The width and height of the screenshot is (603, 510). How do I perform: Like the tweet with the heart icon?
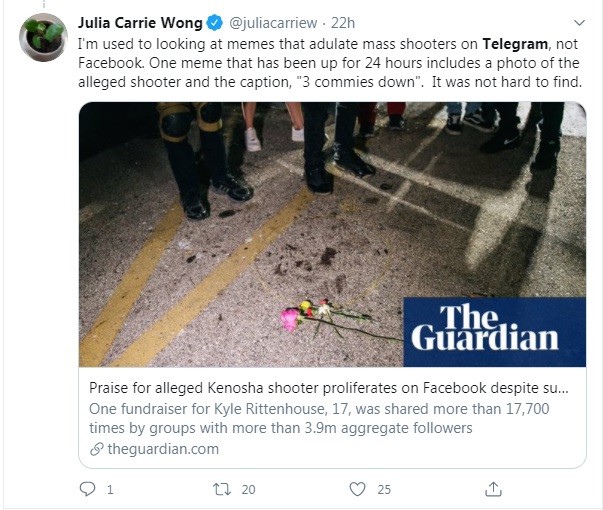[x=357, y=489]
